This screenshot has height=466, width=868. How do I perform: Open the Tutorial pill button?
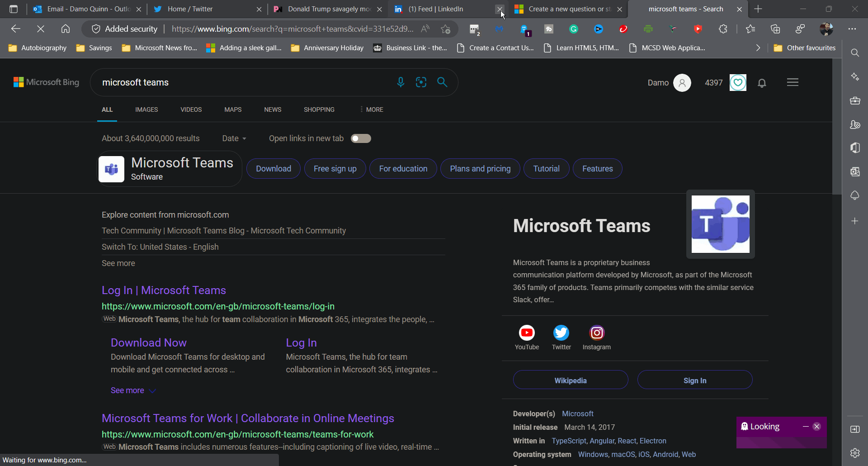click(546, 169)
